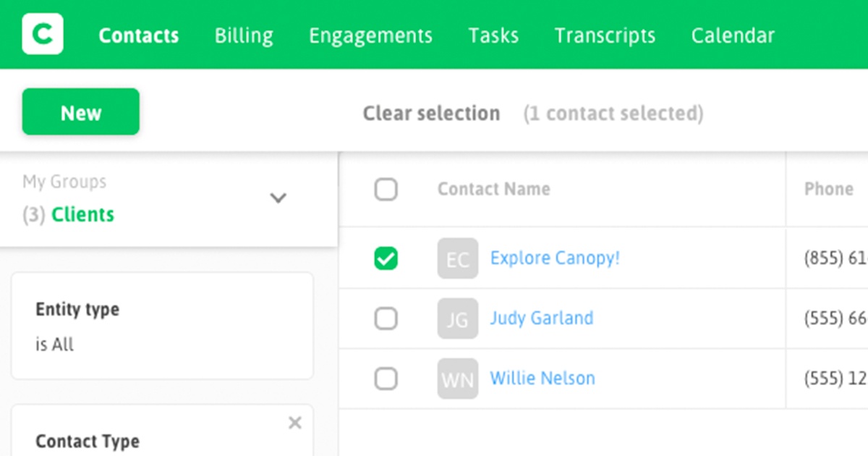Tick the Willie Nelson checkbox
The image size is (868, 456).
pos(386,379)
